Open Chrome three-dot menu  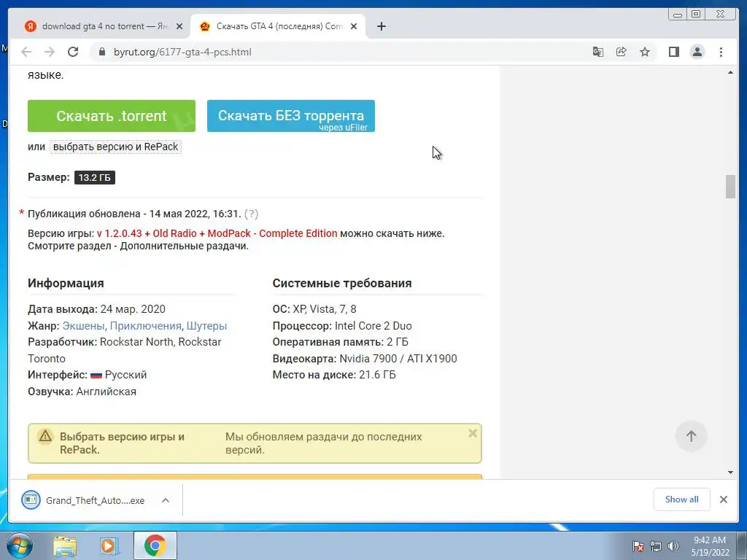[x=721, y=52]
